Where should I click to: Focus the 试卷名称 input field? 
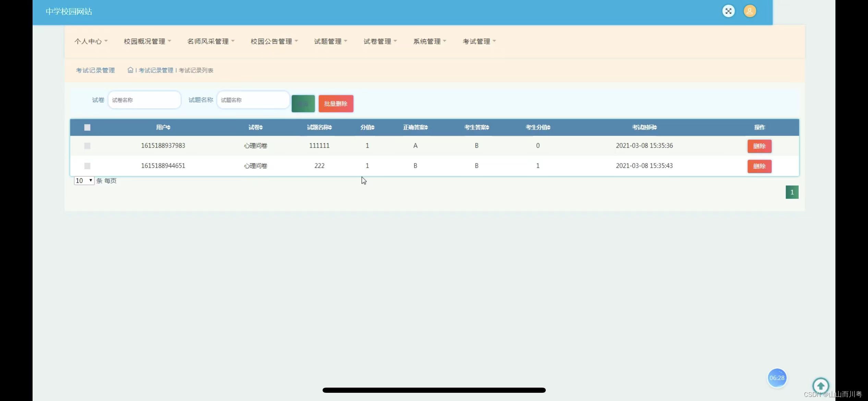tap(144, 100)
